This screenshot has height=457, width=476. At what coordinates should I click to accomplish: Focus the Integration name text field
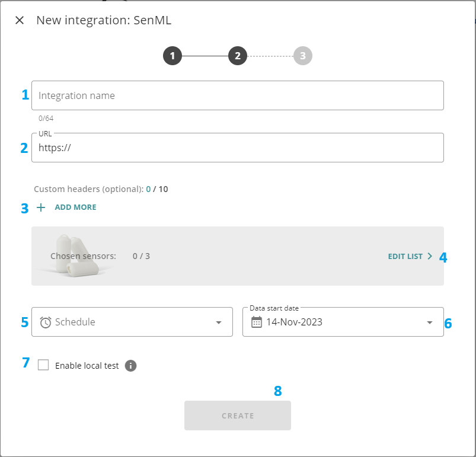point(237,95)
